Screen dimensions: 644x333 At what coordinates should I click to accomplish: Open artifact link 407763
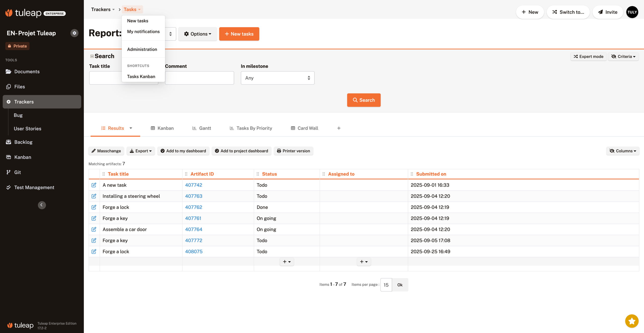[x=193, y=196]
